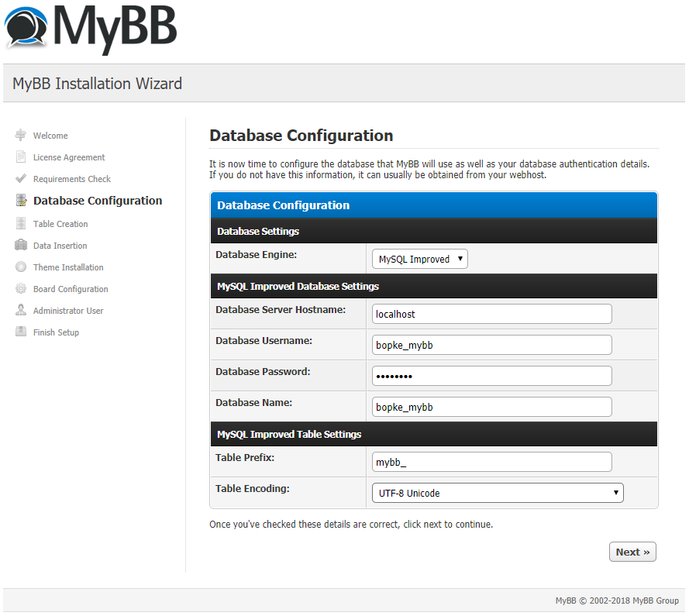Click the Data Insertion step icon

click(21, 245)
